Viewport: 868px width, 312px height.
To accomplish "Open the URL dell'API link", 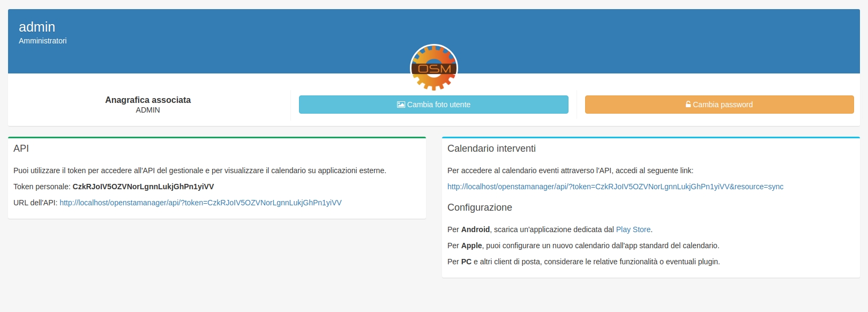I will [200, 203].
